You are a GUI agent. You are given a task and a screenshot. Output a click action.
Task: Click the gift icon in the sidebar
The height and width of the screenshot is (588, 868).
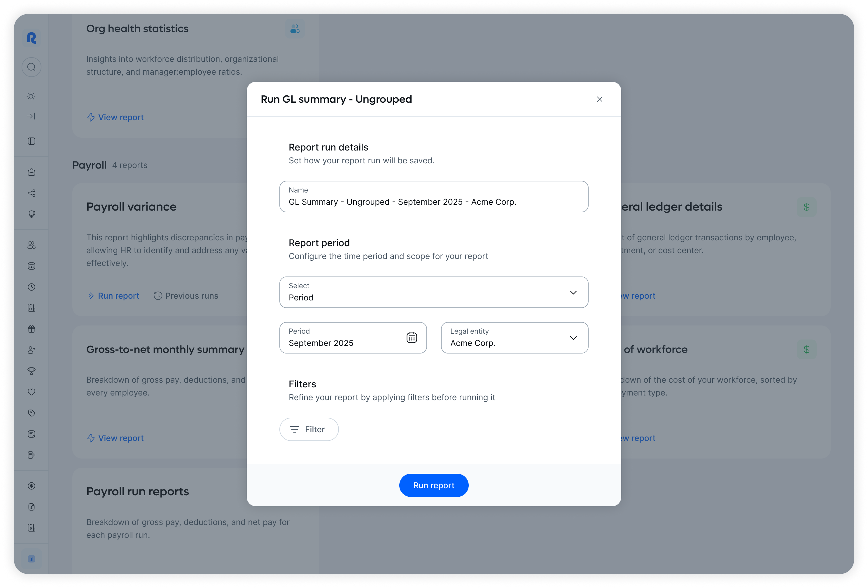(32, 329)
